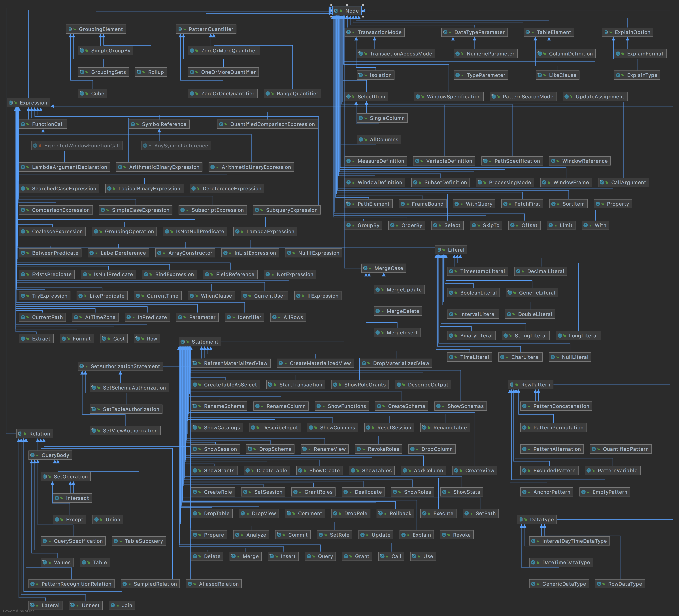Click the icon next to Literal node
This screenshot has width=679, height=616.
pyautogui.click(x=439, y=250)
